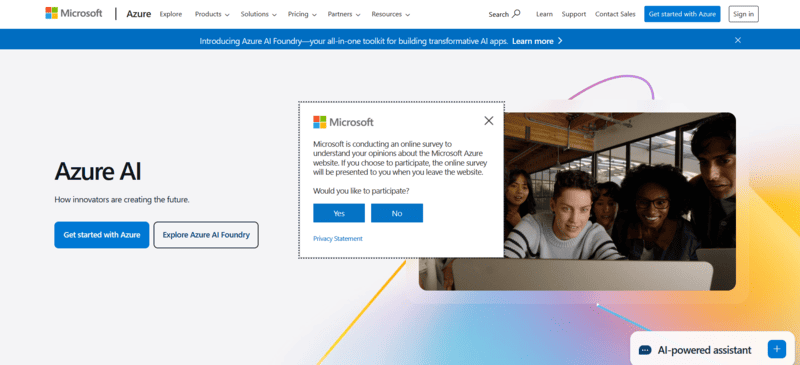Open Contact Sales link
Image resolution: width=800 pixels, height=365 pixels.
(x=615, y=14)
